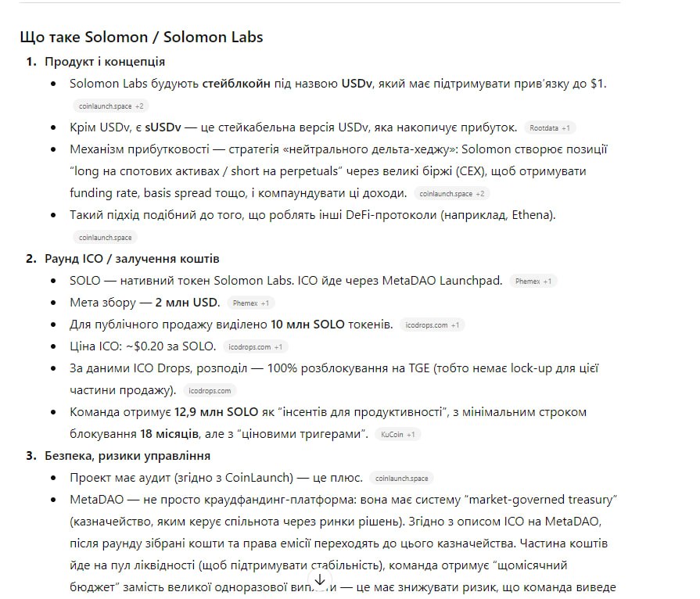Click the Раунд ICO / залучення коштів title
The image size is (700, 599).
[132, 259]
